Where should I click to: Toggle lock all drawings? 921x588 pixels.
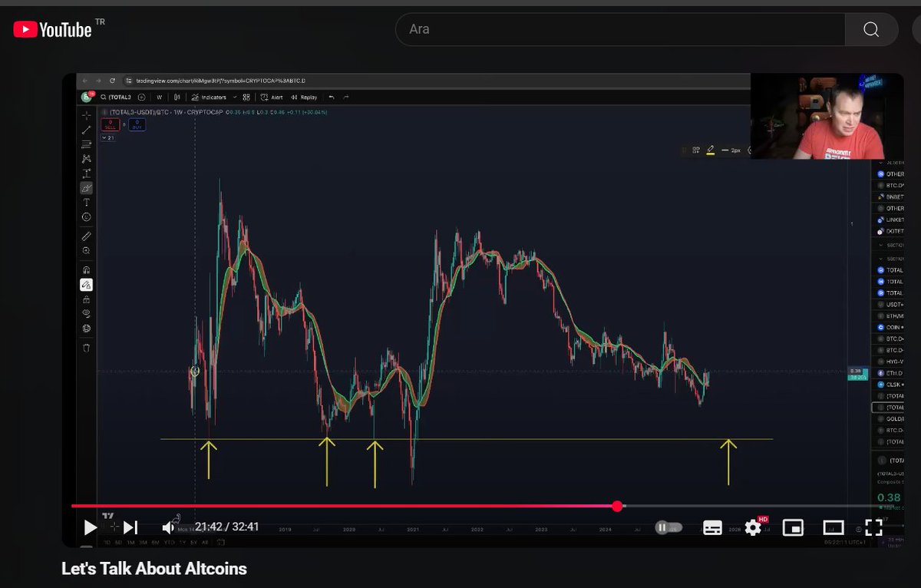[x=87, y=299]
